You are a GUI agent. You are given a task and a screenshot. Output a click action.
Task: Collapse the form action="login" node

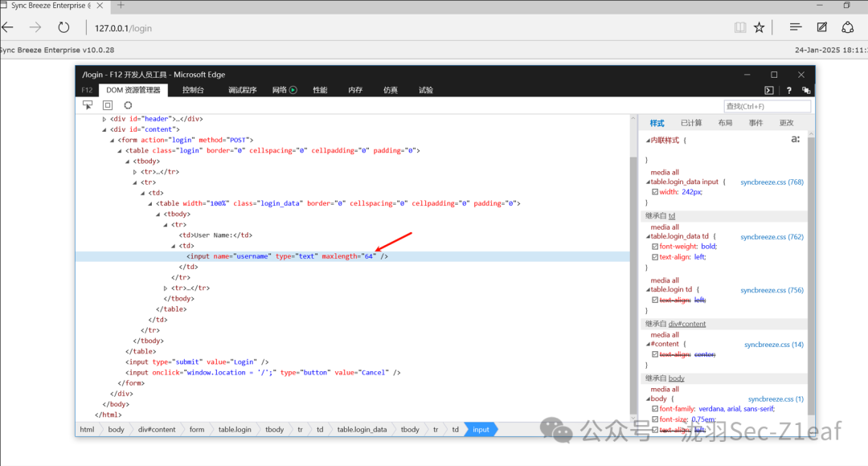(x=112, y=140)
